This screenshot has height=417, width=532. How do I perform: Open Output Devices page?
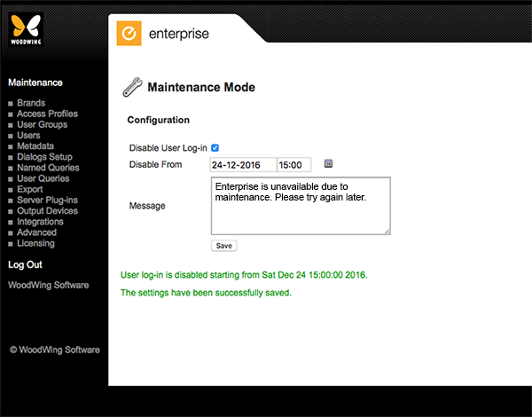(47, 211)
